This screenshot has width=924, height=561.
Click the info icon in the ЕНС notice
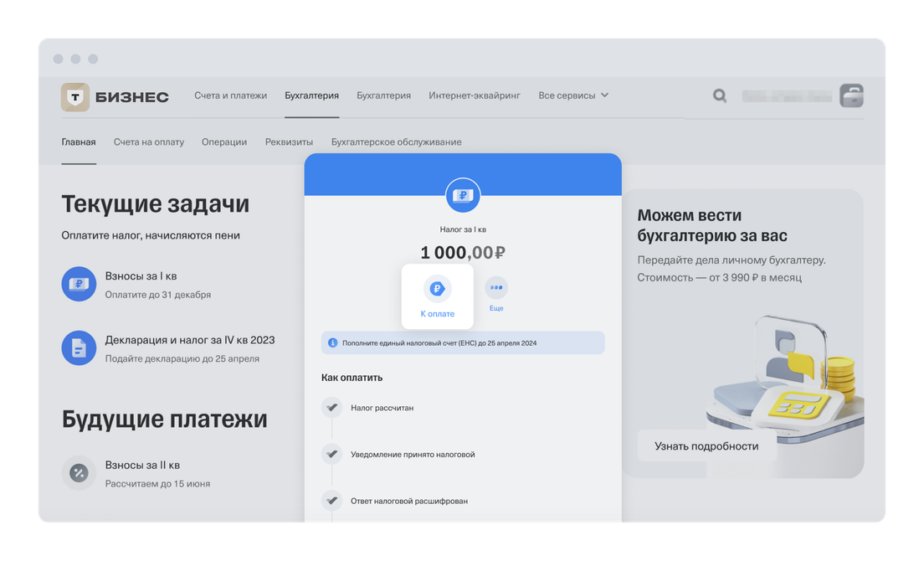point(332,343)
